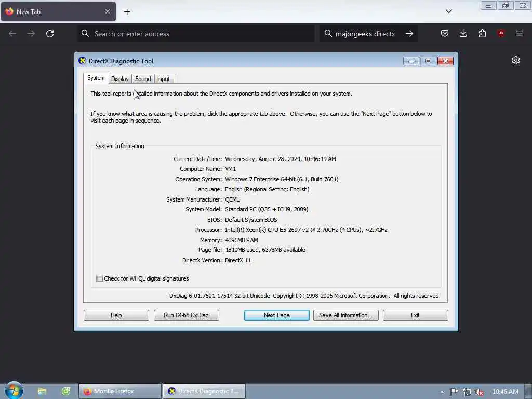Submit search with the arrow button
Screen dimensions: 532x399
coord(409,34)
